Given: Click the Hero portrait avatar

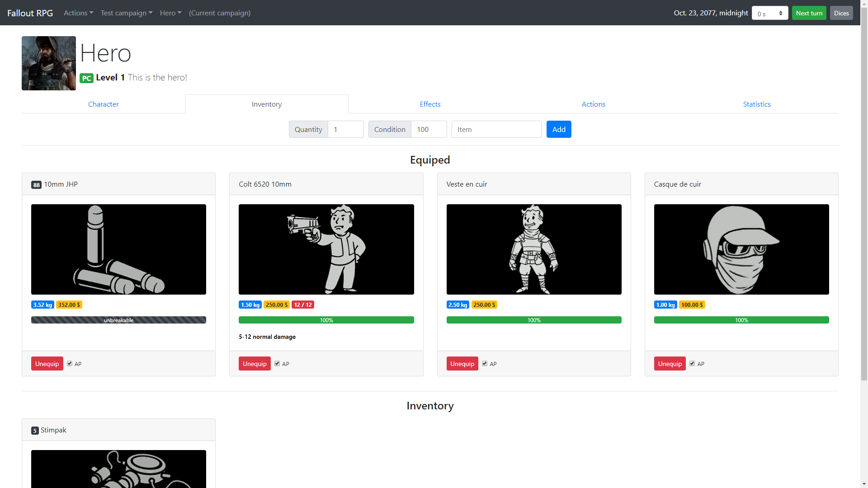Looking at the screenshot, I should coord(49,63).
